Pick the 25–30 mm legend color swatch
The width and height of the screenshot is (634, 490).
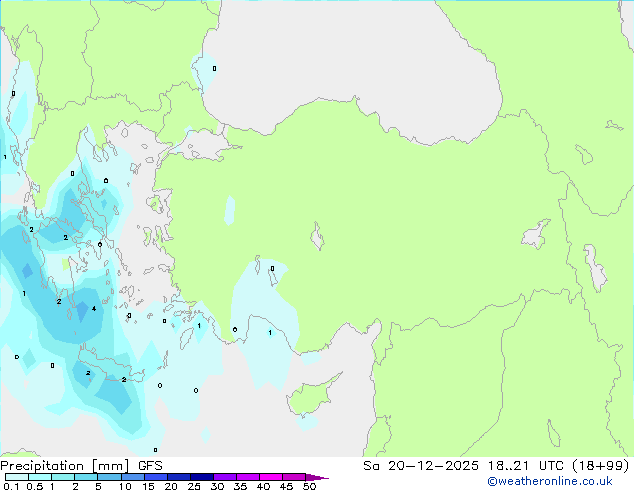tap(201, 477)
